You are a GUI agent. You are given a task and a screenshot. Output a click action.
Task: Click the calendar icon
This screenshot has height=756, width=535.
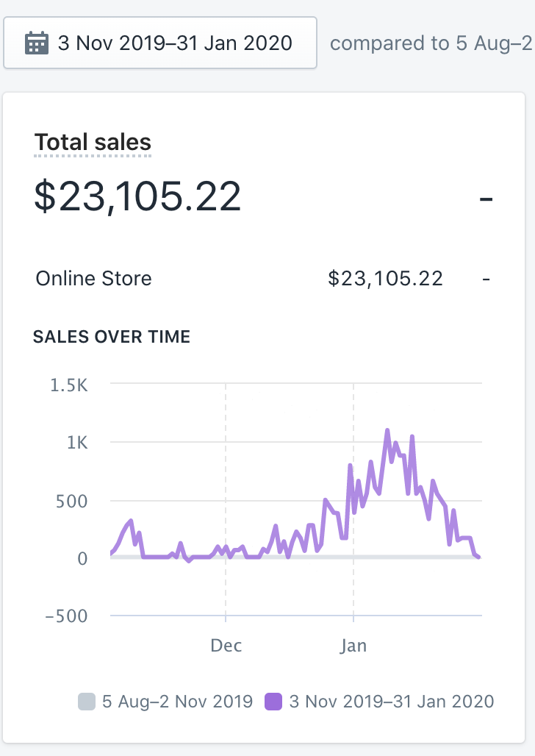[x=37, y=43]
